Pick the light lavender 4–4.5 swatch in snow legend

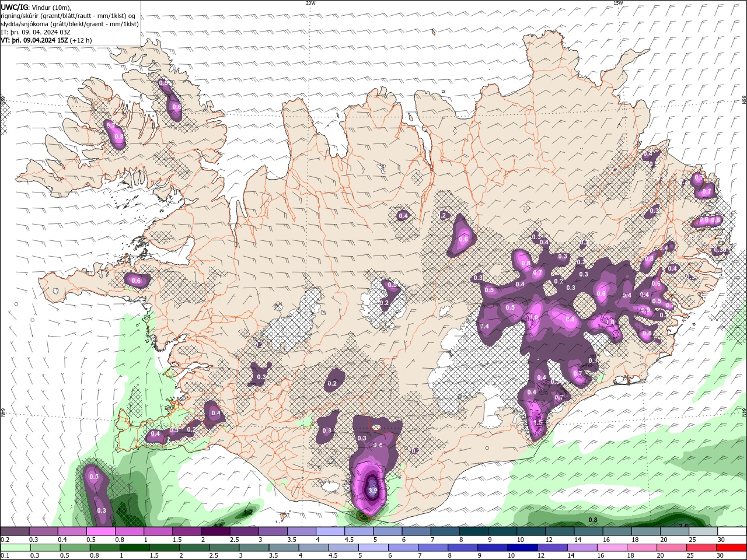(x=330, y=531)
